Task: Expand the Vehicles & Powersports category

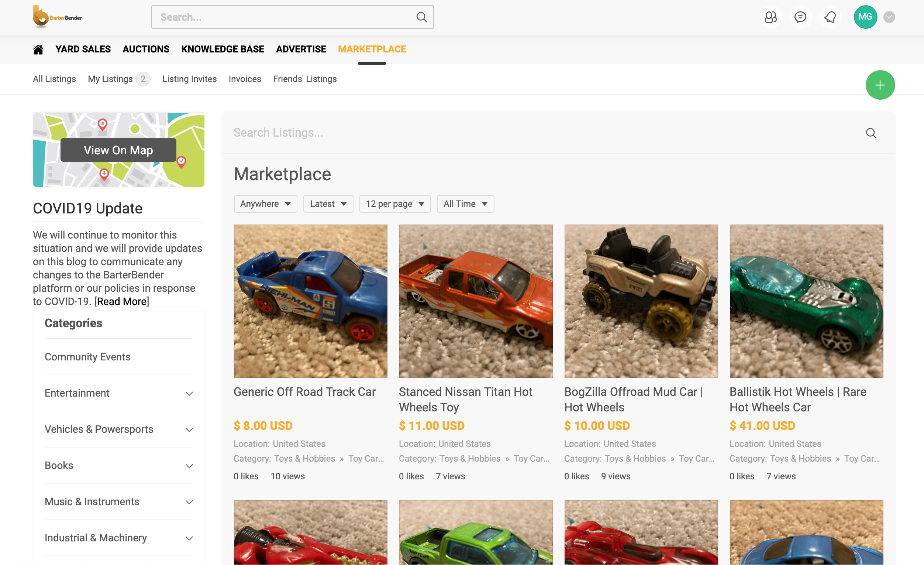Action: point(189,429)
